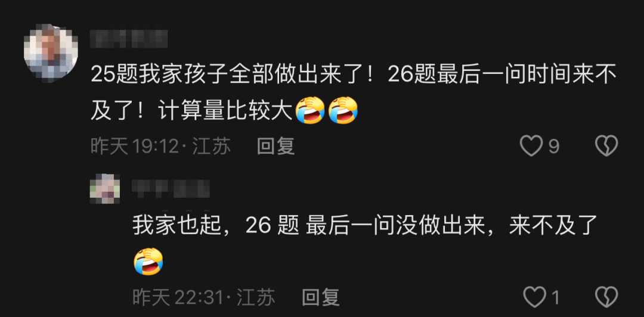Viewport: 644px width, 317px height.
Task: Tap the 昨天 22:31 timestamp
Action: pos(178,297)
